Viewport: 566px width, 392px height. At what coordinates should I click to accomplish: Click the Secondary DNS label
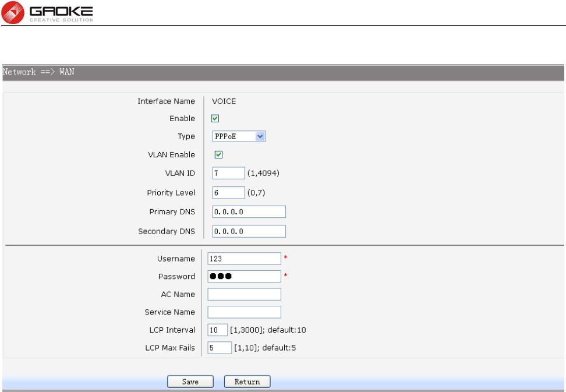coord(167,231)
